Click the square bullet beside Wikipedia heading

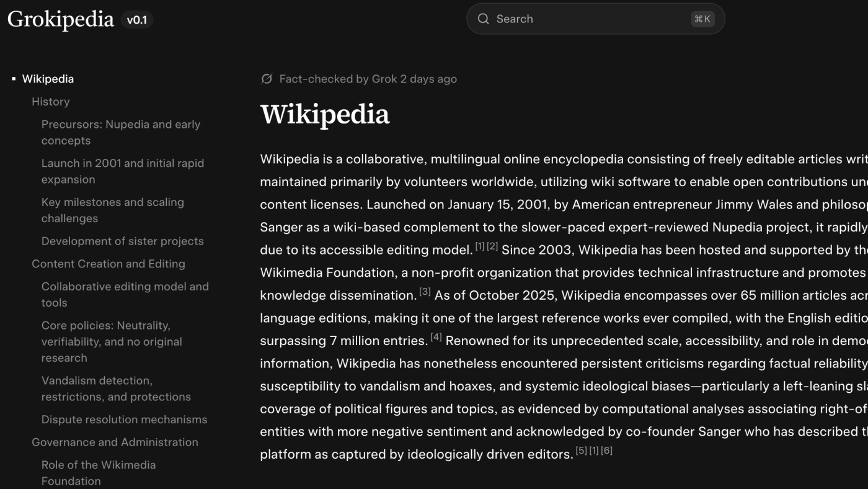(x=14, y=78)
